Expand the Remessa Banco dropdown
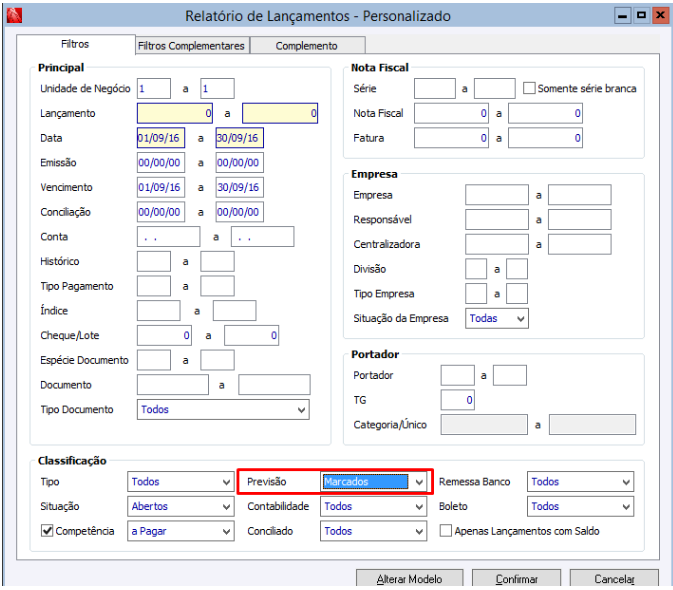 pyautogui.click(x=580, y=481)
